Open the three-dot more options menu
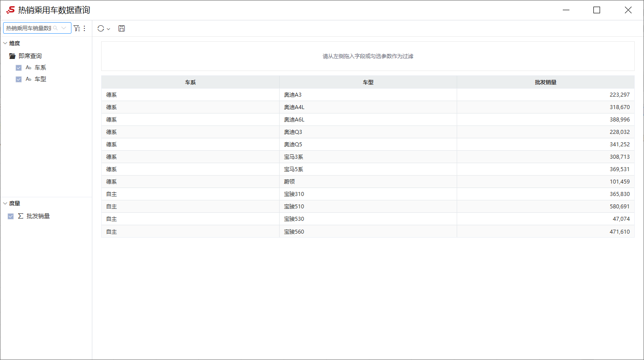The height and width of the screenshot is (360, 644). pos(84,28)
